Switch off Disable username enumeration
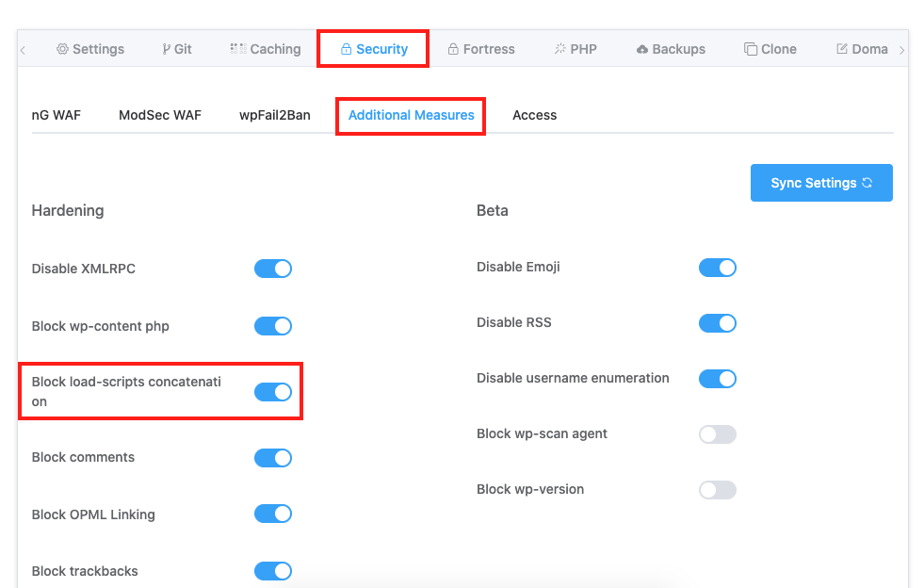 (718, 379)
